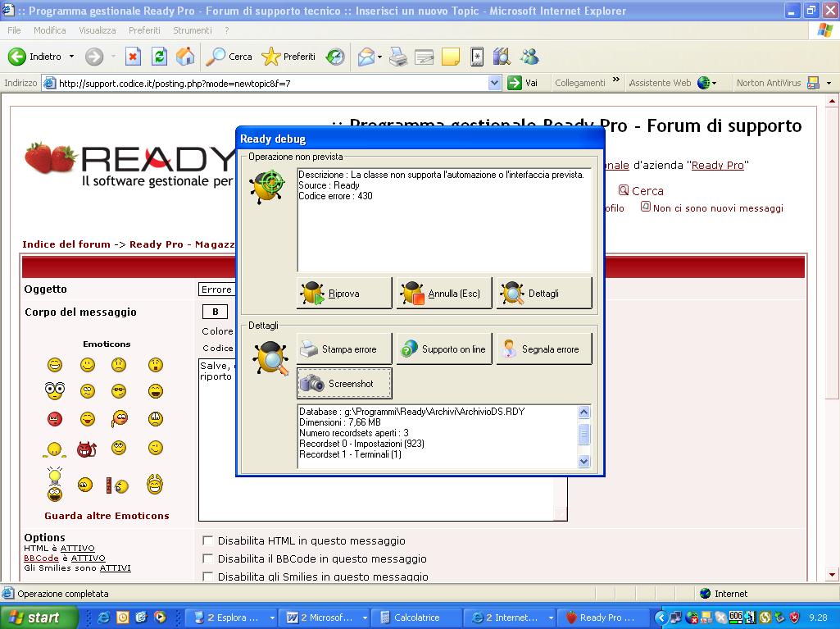Image resolution: width=840 pixels, height=629 pixels.
Task: Open the mail icon dropdown arrow
Action: tap(379, 57)
